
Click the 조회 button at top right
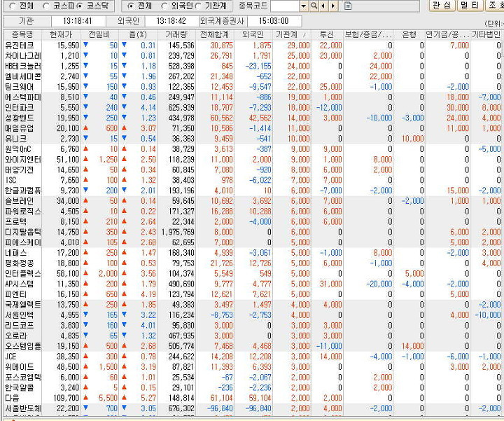pos(494,5)
